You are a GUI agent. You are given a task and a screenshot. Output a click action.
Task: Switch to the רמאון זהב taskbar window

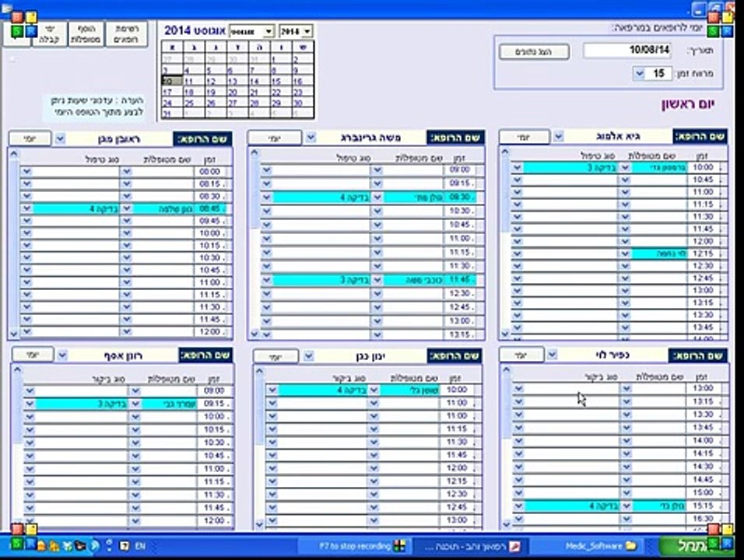pyautogui.click(x=472, y=547)
